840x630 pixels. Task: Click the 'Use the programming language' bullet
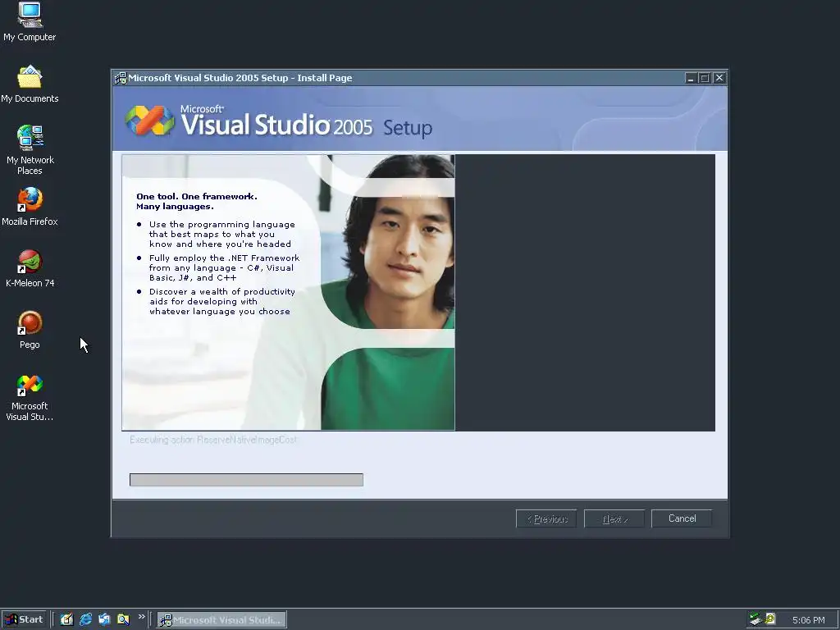pos(221,234)
